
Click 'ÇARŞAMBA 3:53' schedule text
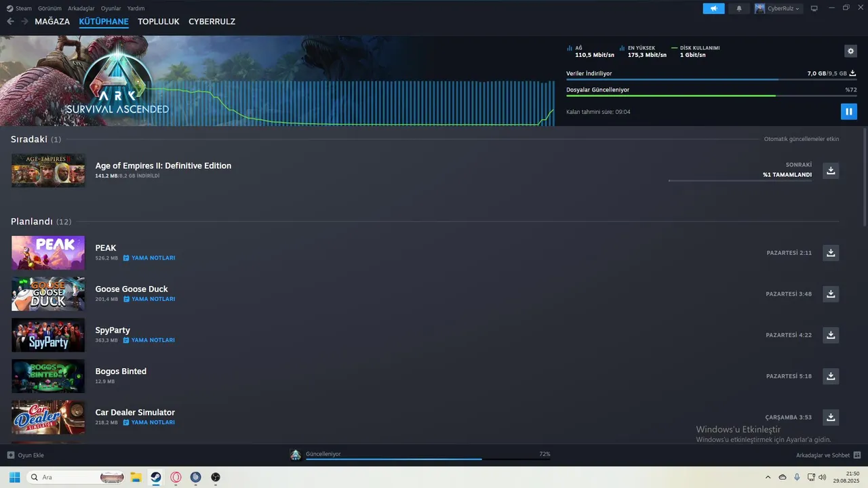(x=788, y=418)
